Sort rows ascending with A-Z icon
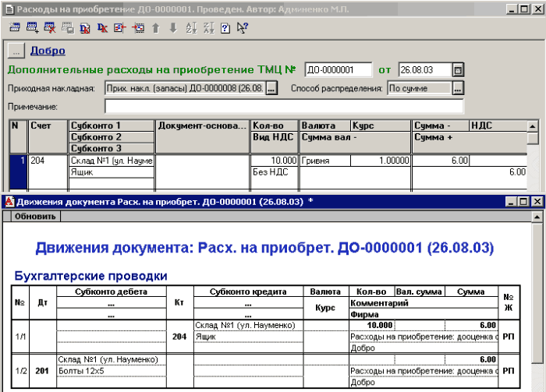The height and width of the screenshot is (392, 546). [191, 28]
